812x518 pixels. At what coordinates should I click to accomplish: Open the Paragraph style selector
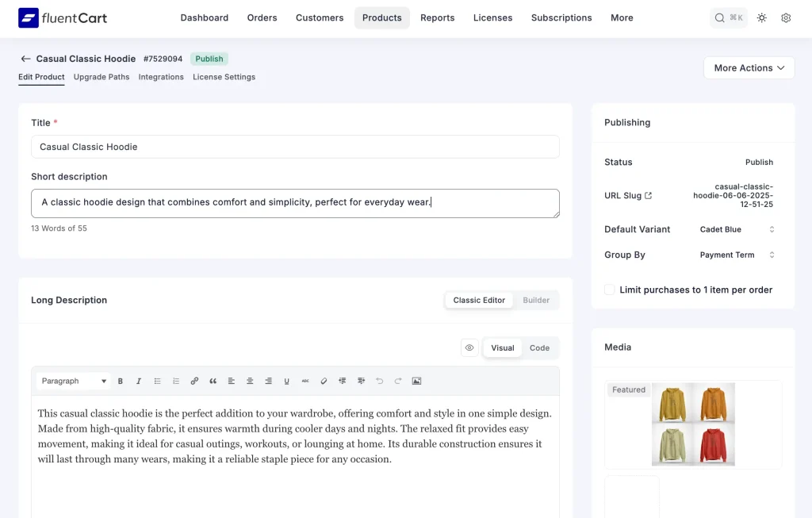tap(71, 381)
